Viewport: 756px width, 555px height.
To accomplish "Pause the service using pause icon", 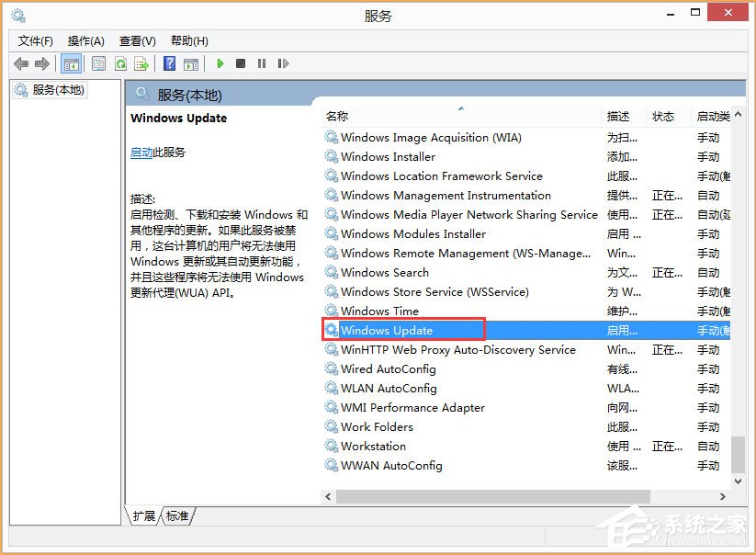I will (262, 63).
